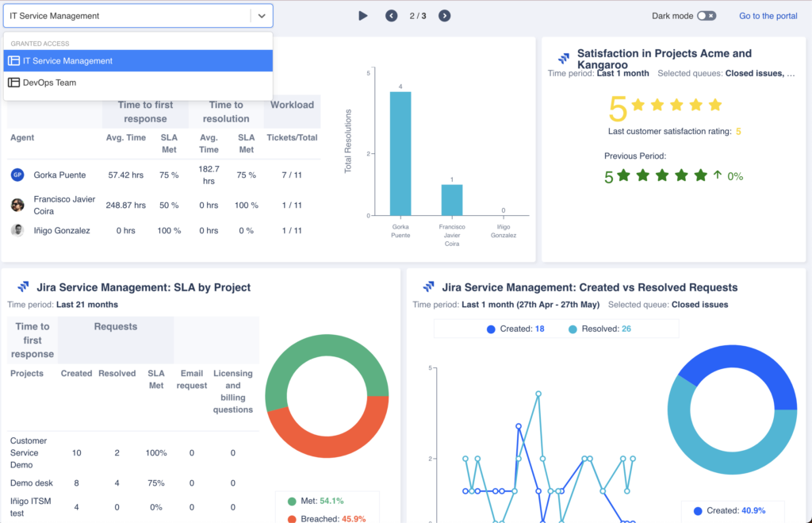812x523 pixels.
Task: Click the first green previous-period star
Action: [x=623, y=175]
